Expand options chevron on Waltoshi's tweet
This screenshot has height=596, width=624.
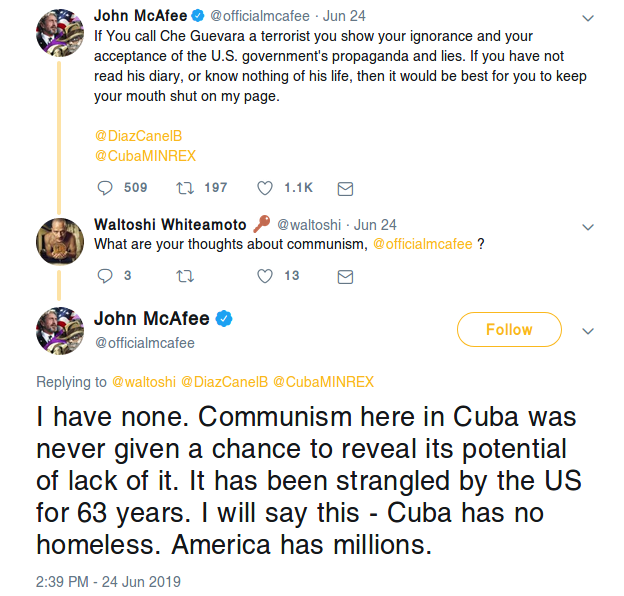point(588,226)
